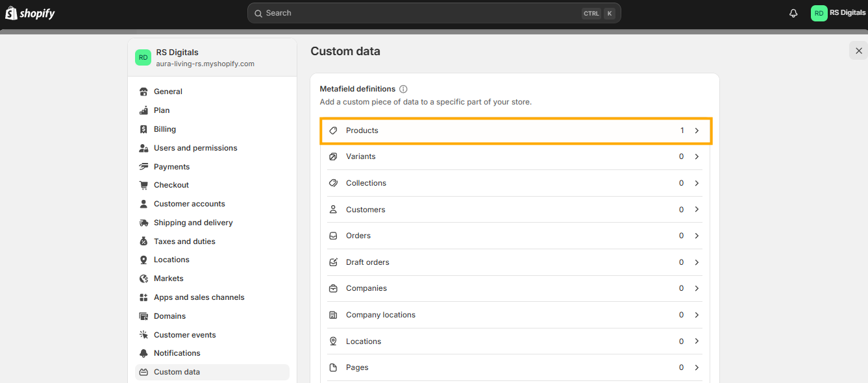The image size is (868, 383).
Task: Expand Products metafield chevron
Action: click(697, 130)
